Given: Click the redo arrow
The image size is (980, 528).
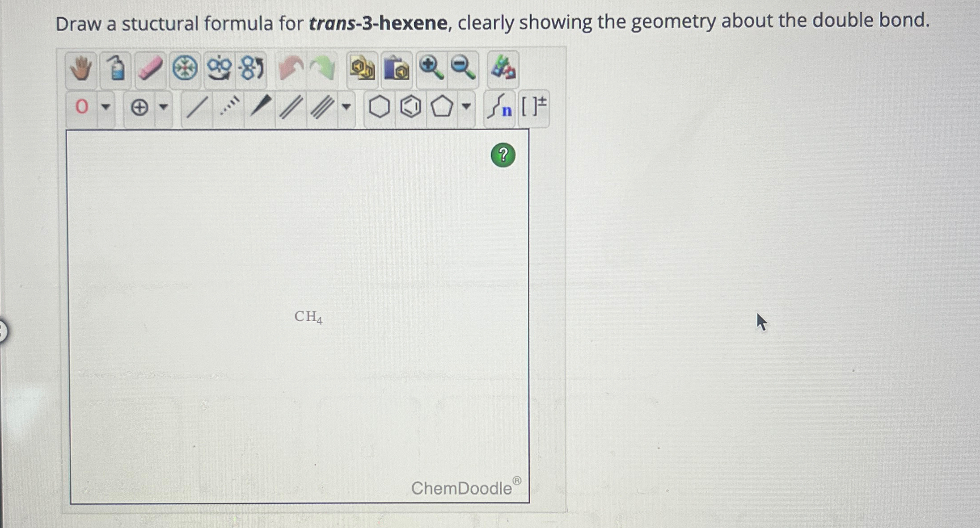Looking at the screenshot, I should coord(323,68).
